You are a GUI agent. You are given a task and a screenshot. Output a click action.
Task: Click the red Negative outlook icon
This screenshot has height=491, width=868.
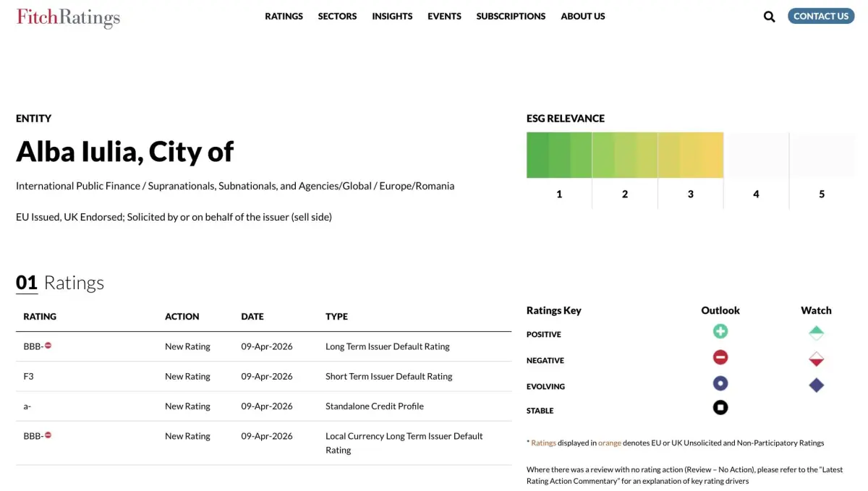pos(720,357)
